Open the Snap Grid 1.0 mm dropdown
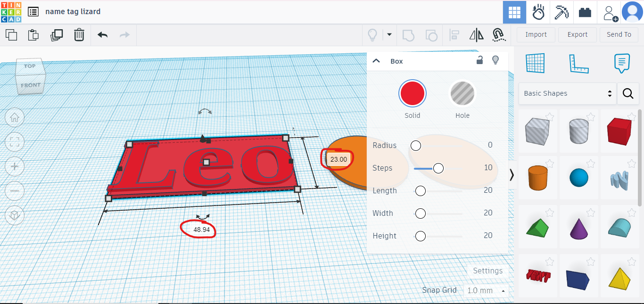The image size is (644, 304). 487,290
